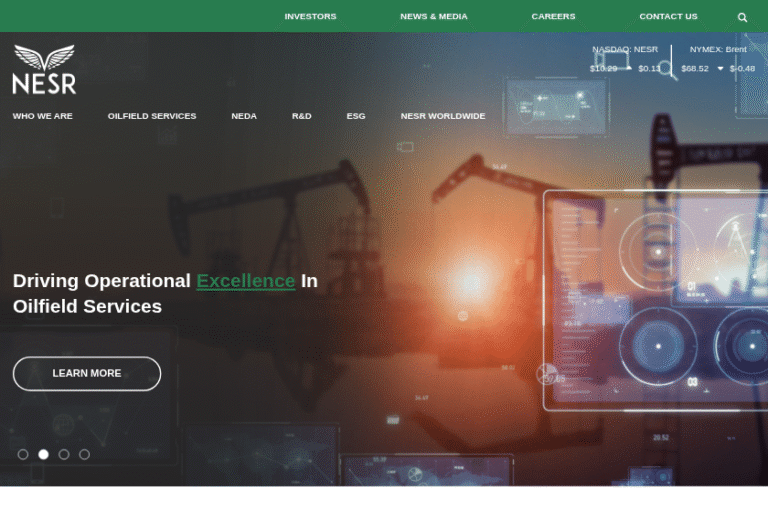Go to the R&D section
The image size is (768, 512).
tap(302, 116)
